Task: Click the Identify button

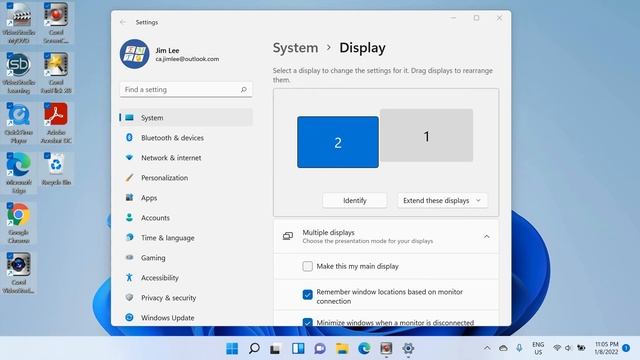Action: click(355, 200)
